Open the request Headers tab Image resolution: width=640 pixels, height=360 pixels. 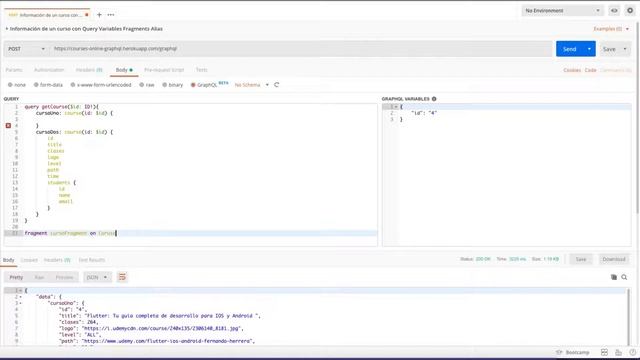(89, 70)
